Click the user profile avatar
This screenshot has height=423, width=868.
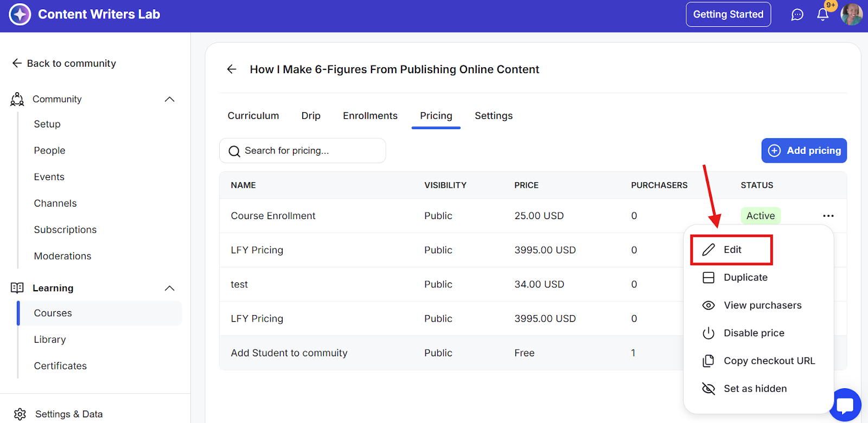pos(851,14)
